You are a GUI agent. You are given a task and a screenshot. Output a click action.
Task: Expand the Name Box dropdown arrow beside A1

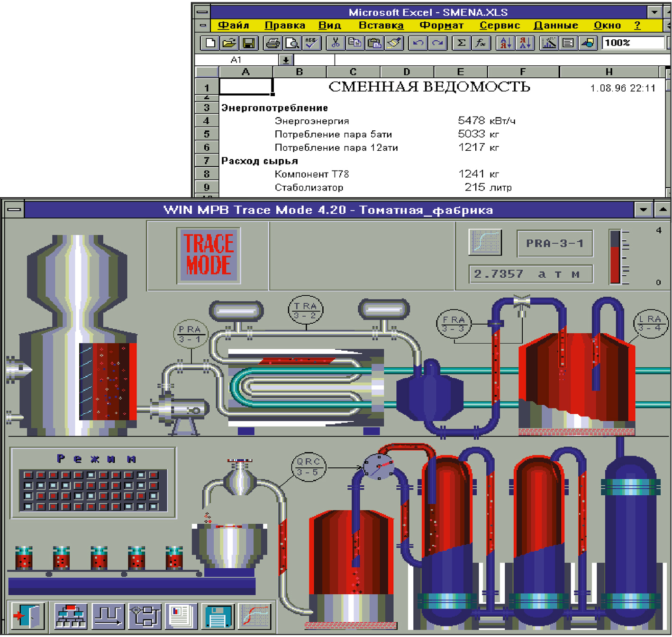coord(286,60)
